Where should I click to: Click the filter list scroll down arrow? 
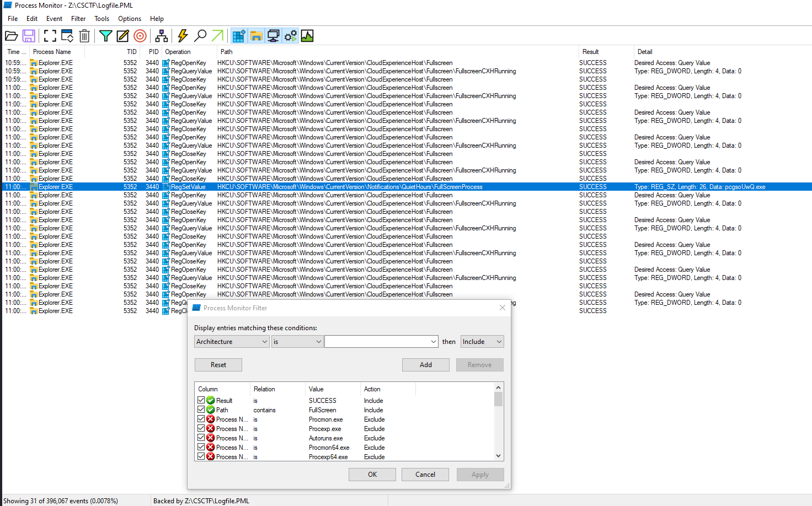pyautogui.click(x=498, y=456)
